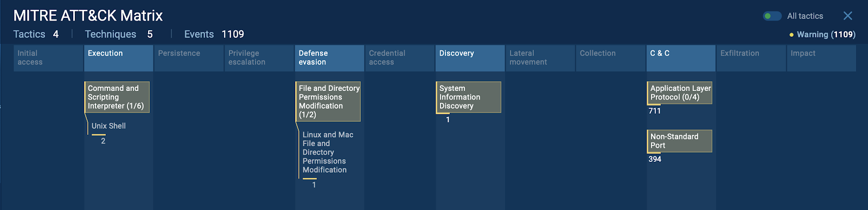This screenshot has height=210, width=868.
Task: Open System Information Discovery technique card
Action: tap(468, 97)
